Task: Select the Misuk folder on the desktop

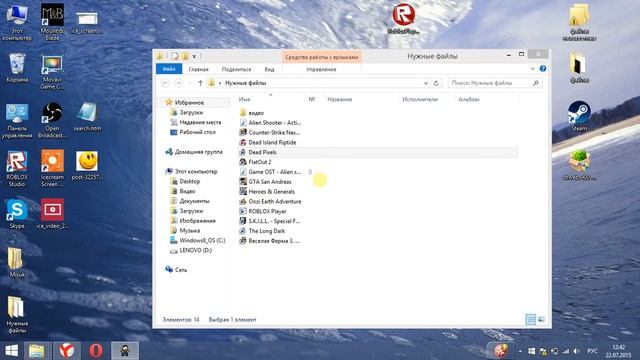Action: tap(17, 262)
